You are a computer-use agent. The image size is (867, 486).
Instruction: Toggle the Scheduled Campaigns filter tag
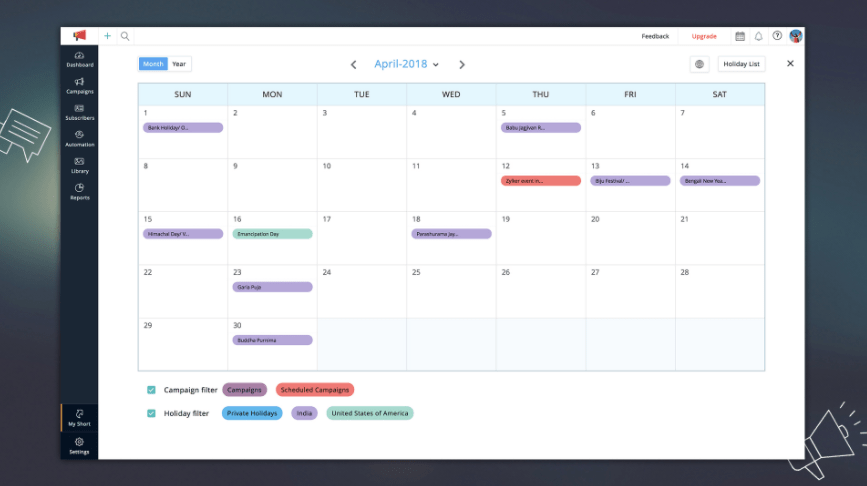click(315, 390)
